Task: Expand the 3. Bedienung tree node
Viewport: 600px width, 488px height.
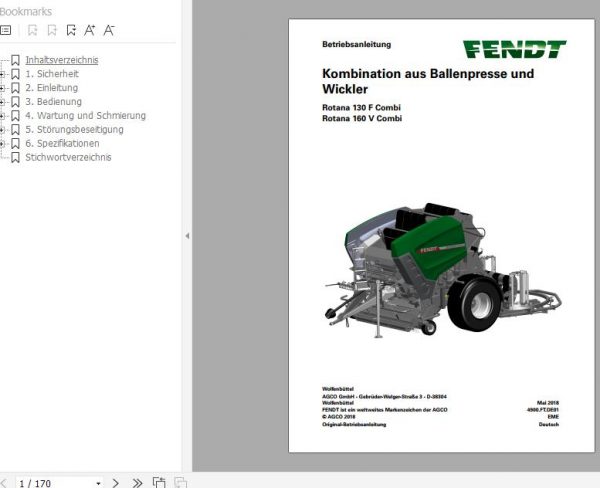Action: tap(2, 102)
